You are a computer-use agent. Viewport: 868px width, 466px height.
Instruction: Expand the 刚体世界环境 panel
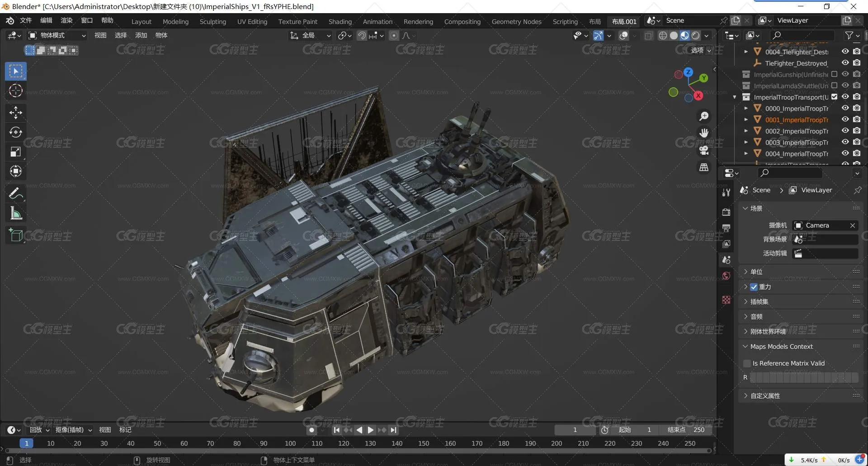(802, 332)
